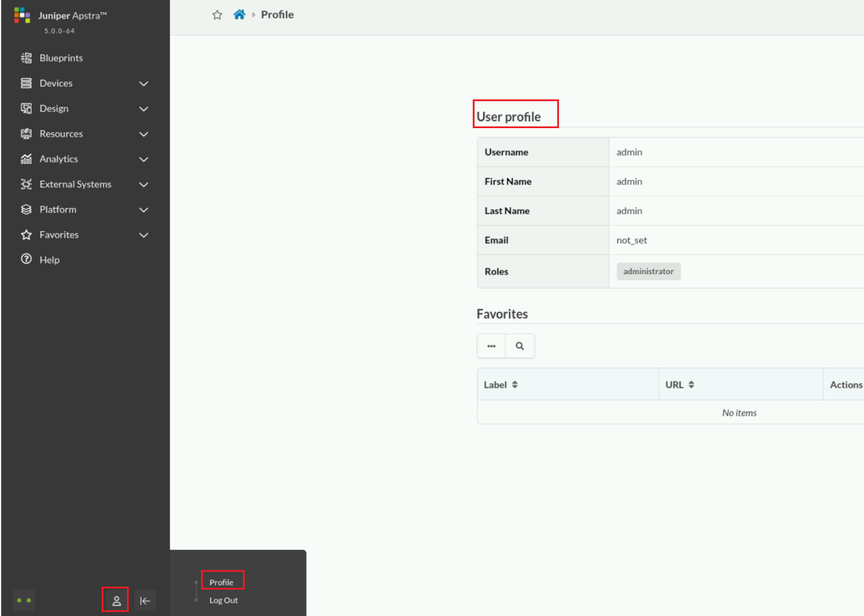Screen dimensions: 864x616
Task: Click the User profile heading
Action: [508, 116]
